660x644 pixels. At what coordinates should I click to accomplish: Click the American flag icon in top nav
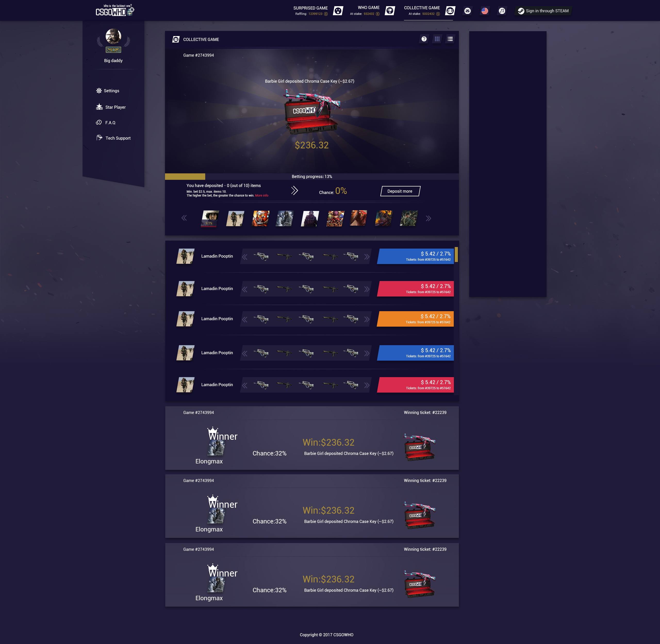click(486, 11)
